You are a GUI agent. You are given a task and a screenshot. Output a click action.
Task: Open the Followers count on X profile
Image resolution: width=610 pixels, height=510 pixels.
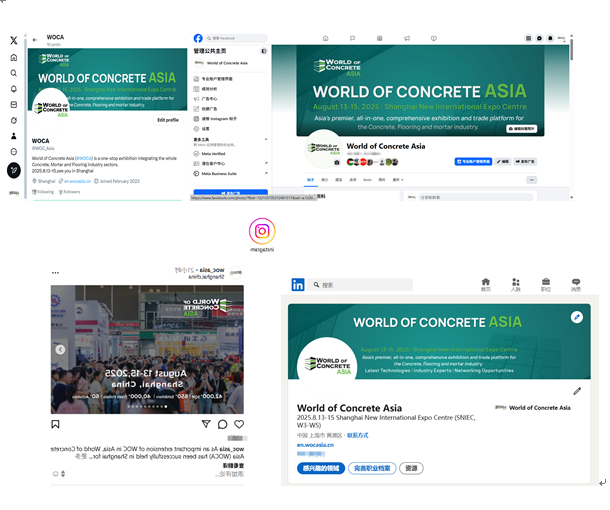point(69,192)
